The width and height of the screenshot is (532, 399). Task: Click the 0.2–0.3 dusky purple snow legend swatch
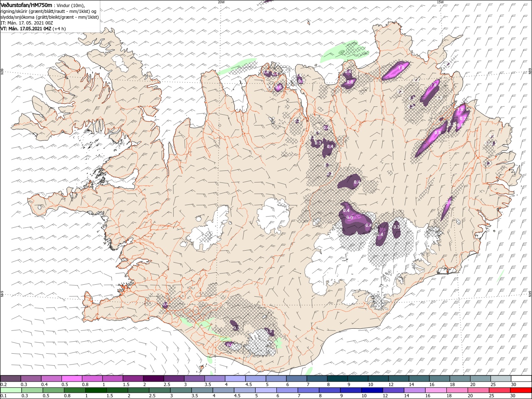[x=11, y=379]
